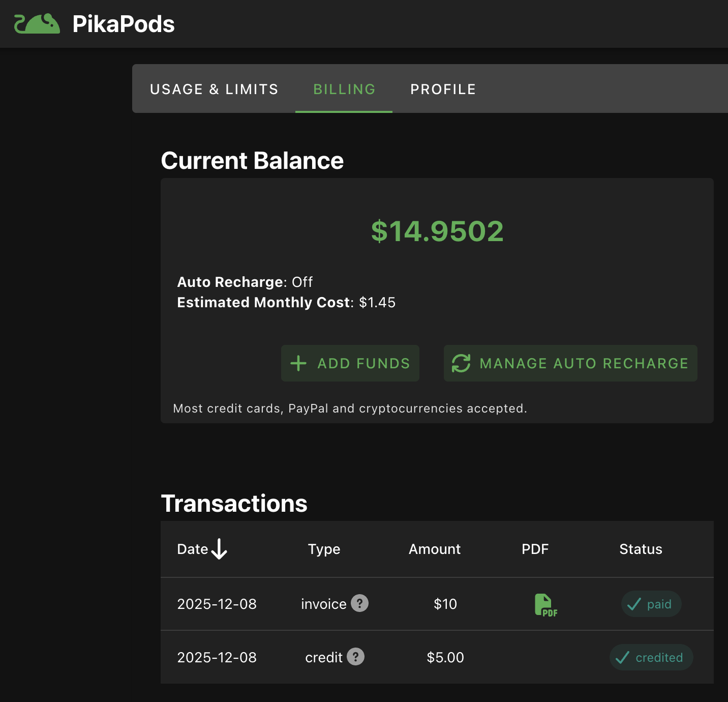This screenshot has width=728, height=702.
Task: Select the Billing tab
Action: pos(344,89)
